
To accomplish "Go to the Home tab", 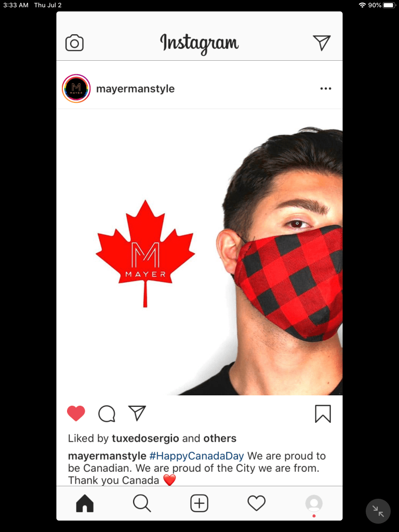I will [x=85, y=503].
